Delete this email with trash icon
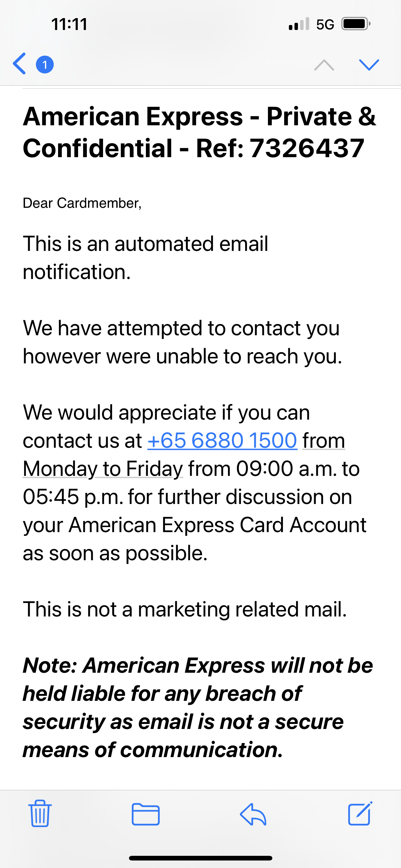This screenshot has width=401, height=868. click(40, 813)
